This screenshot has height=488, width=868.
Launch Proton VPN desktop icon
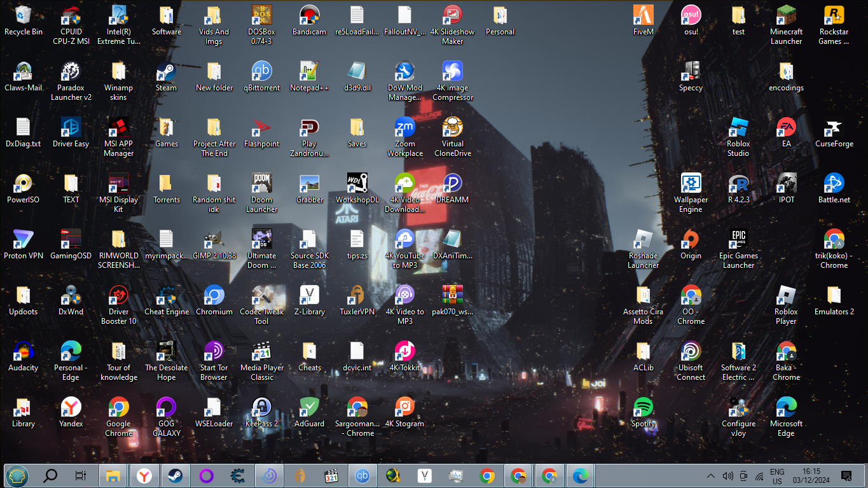[x=24, y=245]
